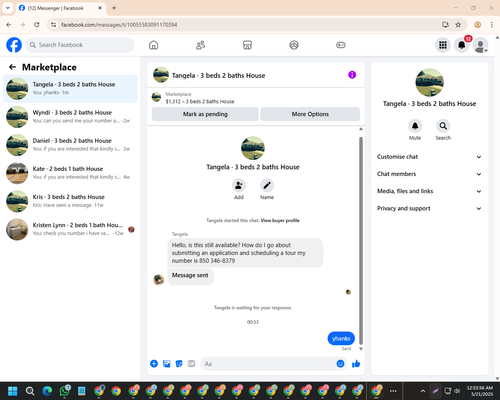Open the Friends icon in top navigation
The image size is (500, 400).
click(200, 45)
